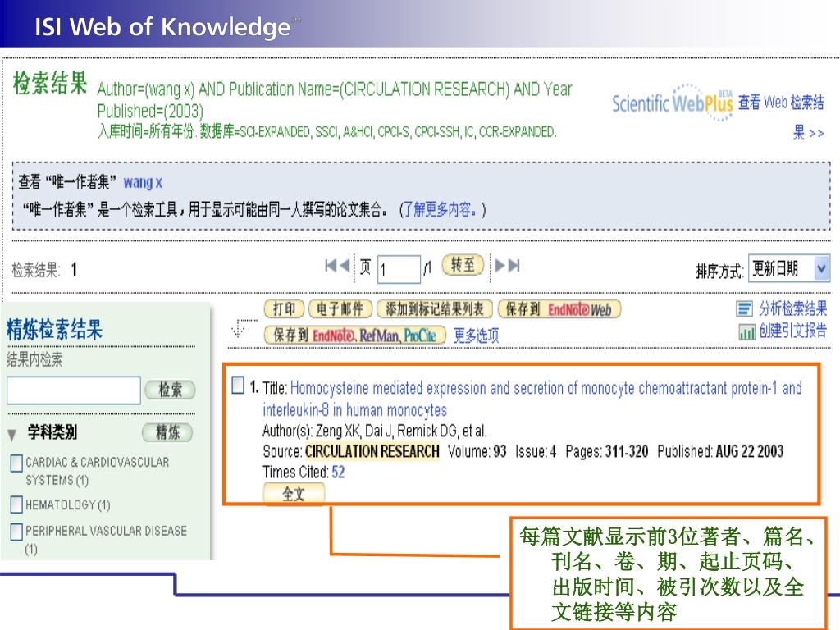Open the wang x unique author set link
840x630 pixels.
coord(143,183)
